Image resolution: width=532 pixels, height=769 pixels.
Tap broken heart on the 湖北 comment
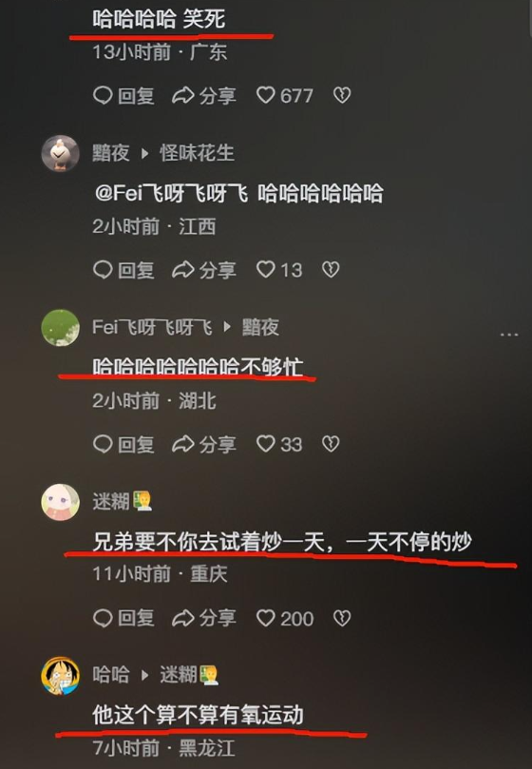[x=331, y=444]
